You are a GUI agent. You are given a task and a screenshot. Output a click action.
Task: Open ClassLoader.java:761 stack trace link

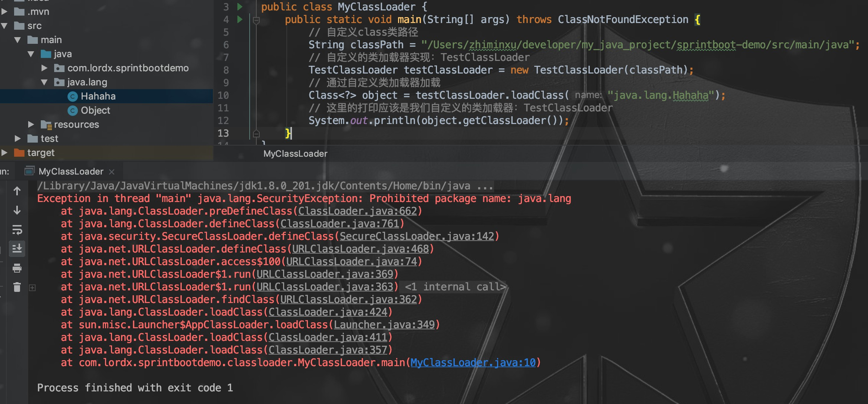tap(340, 224)
